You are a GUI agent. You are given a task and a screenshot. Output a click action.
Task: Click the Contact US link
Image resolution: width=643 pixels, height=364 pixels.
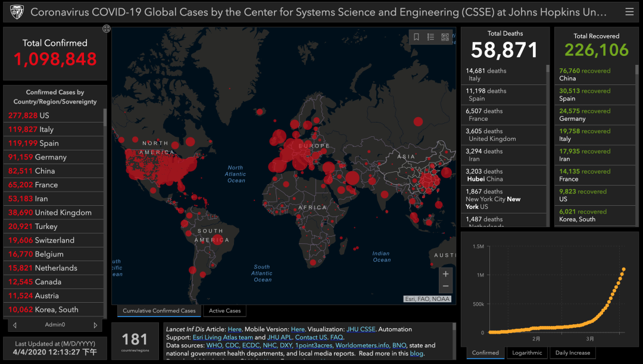pyautogui.click(x=311, y=337)
